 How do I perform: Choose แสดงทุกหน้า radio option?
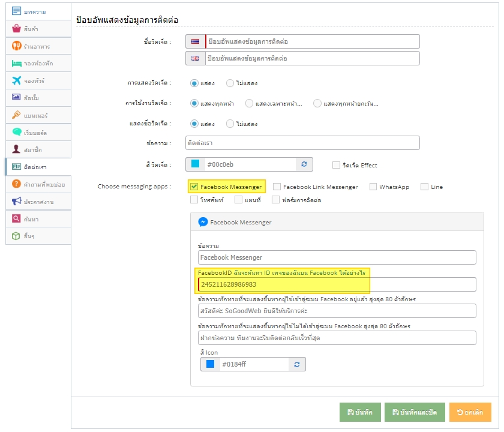tap(194, 103)
